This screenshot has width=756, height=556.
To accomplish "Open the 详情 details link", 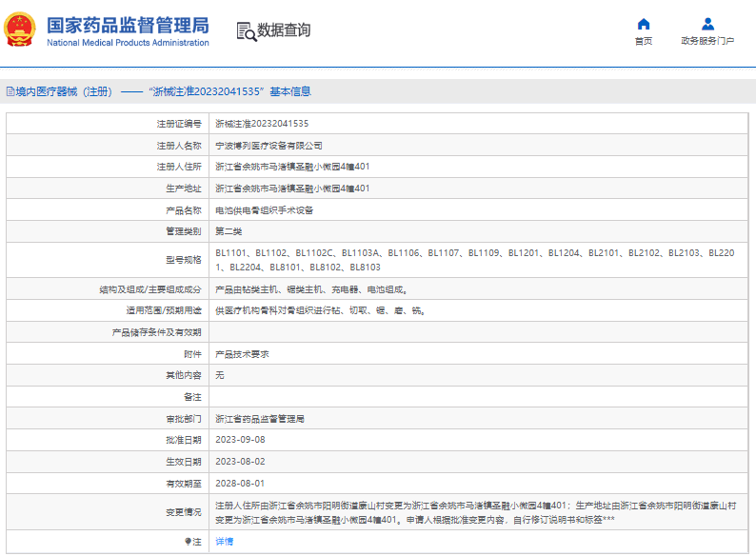I will coord(224,542).
